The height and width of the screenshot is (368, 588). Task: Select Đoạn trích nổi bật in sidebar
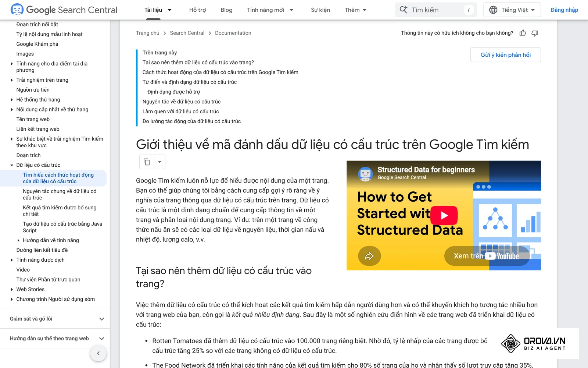point(37,24)
